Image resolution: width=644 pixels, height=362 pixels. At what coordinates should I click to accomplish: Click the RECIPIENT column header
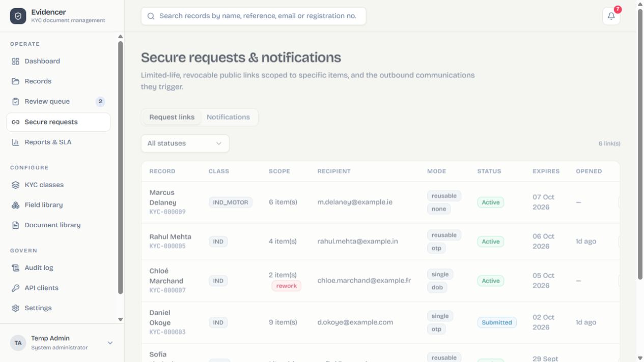tap(334, 171)
